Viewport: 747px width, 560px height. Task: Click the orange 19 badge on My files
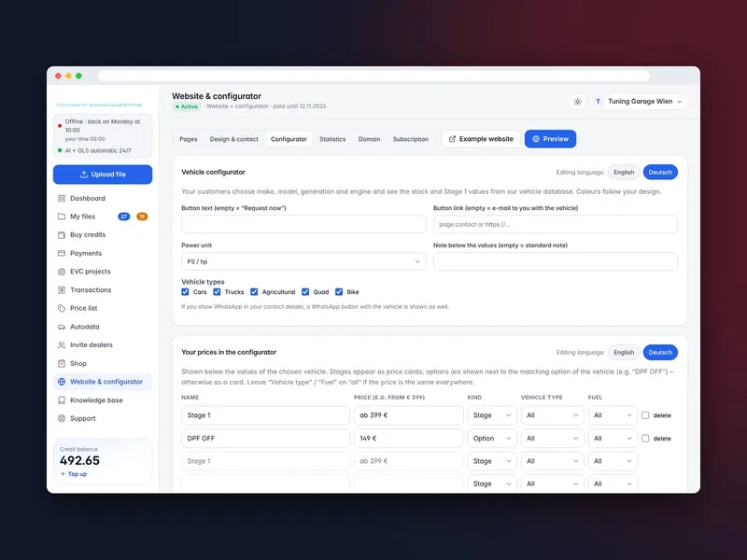pos(142,217)
